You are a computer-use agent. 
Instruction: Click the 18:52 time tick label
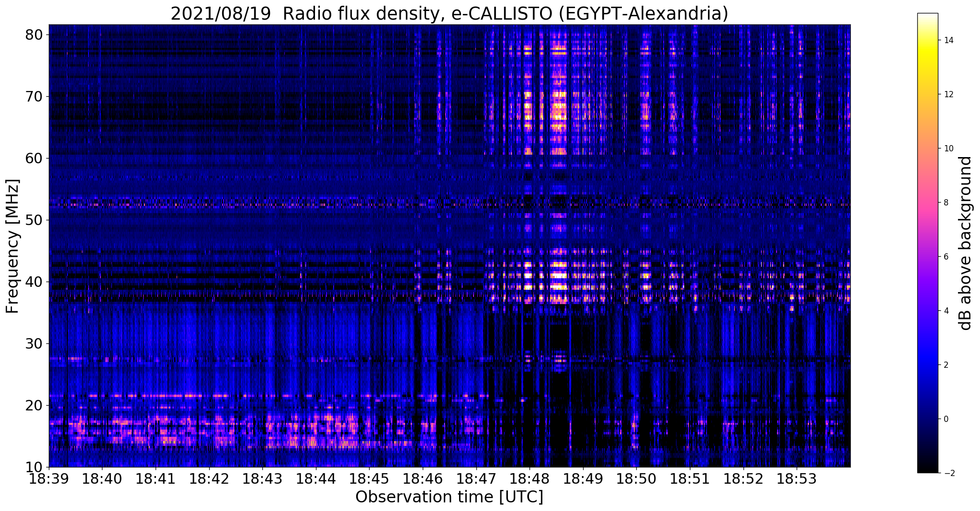tap(743, 478)
